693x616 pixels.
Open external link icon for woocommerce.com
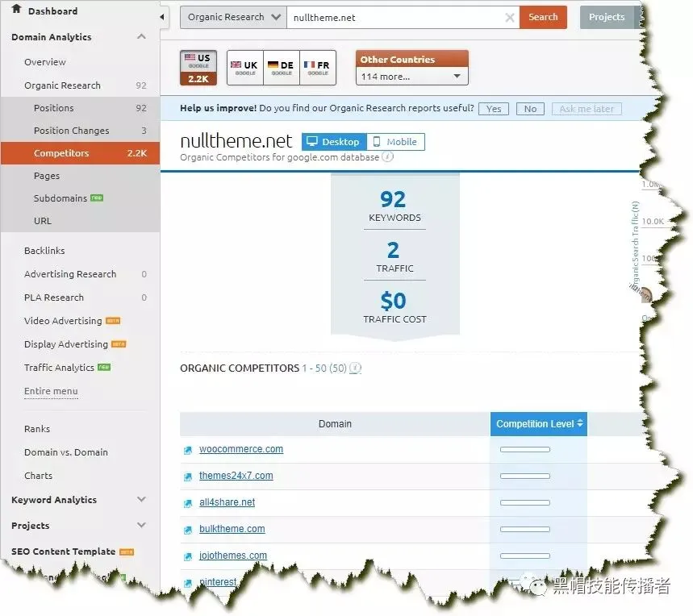click(x=188, y=450)
